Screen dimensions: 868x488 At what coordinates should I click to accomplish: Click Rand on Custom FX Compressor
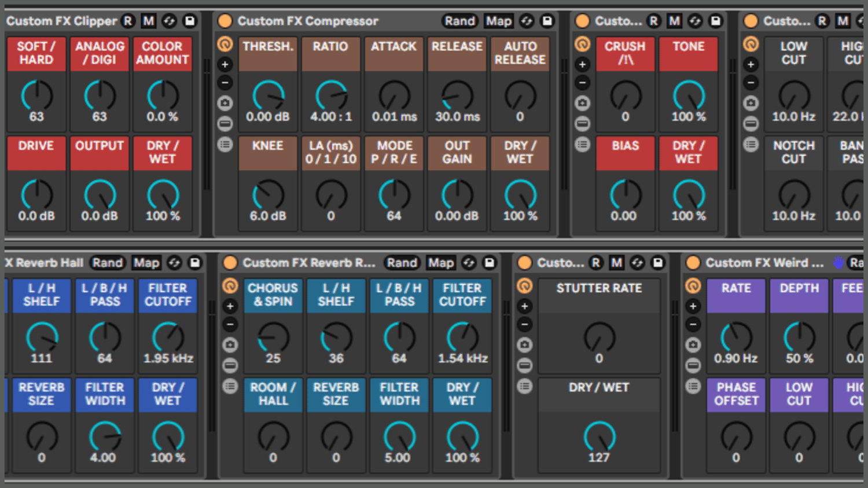click(460, 21)
